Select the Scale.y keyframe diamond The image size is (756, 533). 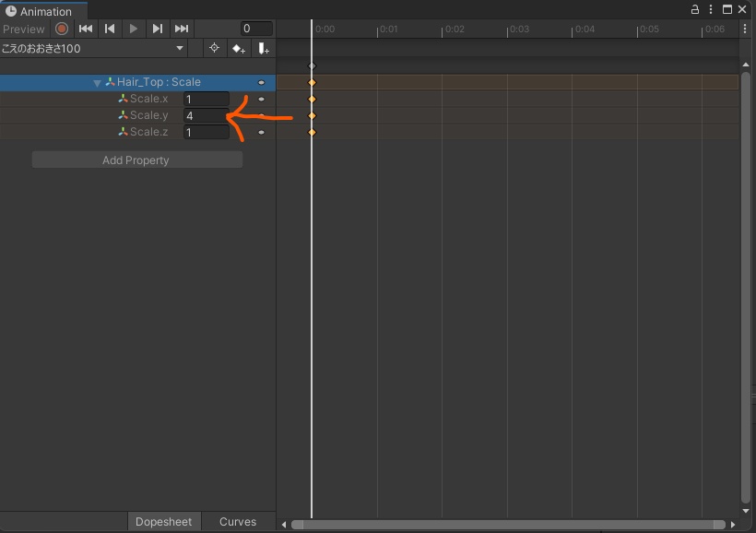312,116
